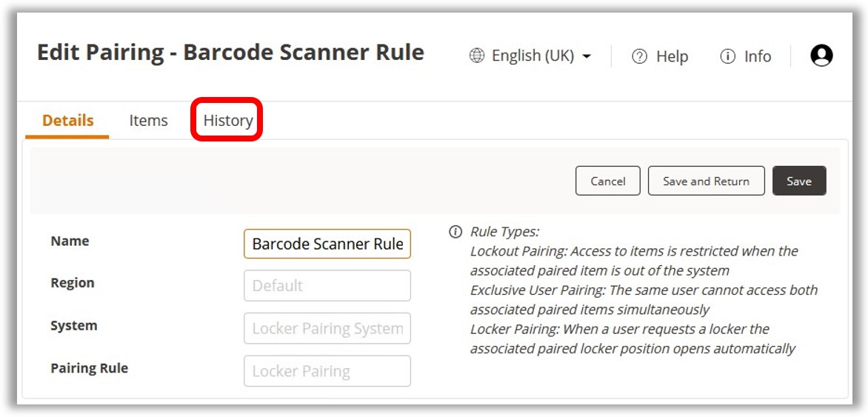Click the Rule Types info icon
Screen dimensions: 868x417
455,232
